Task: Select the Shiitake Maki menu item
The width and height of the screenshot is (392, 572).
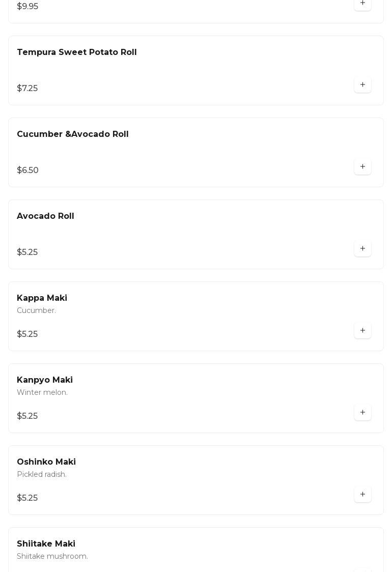Action: 46,544
